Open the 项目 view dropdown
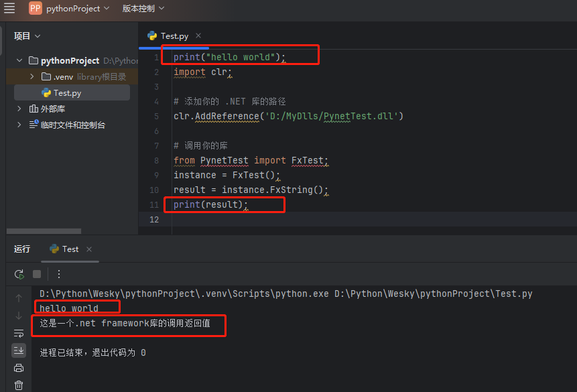 (27, 36)
